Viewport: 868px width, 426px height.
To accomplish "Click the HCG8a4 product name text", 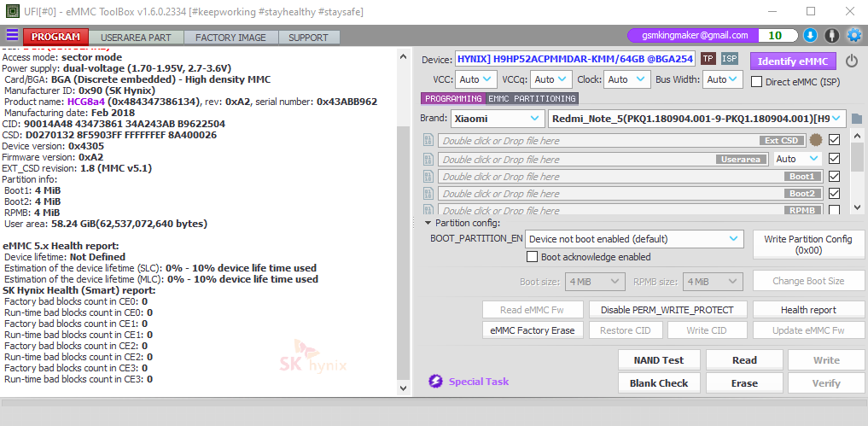I will tap(86, 102).
